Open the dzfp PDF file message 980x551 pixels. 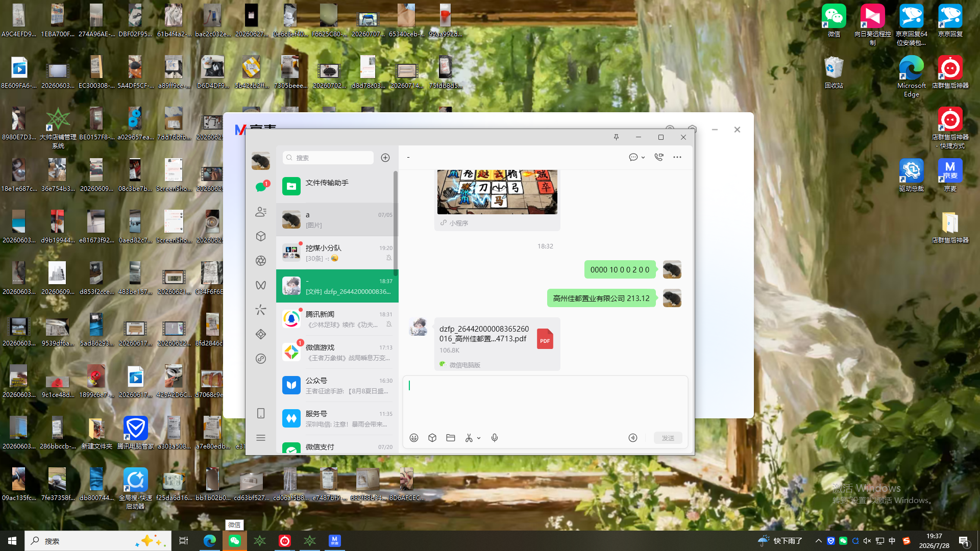click(497, 344)
